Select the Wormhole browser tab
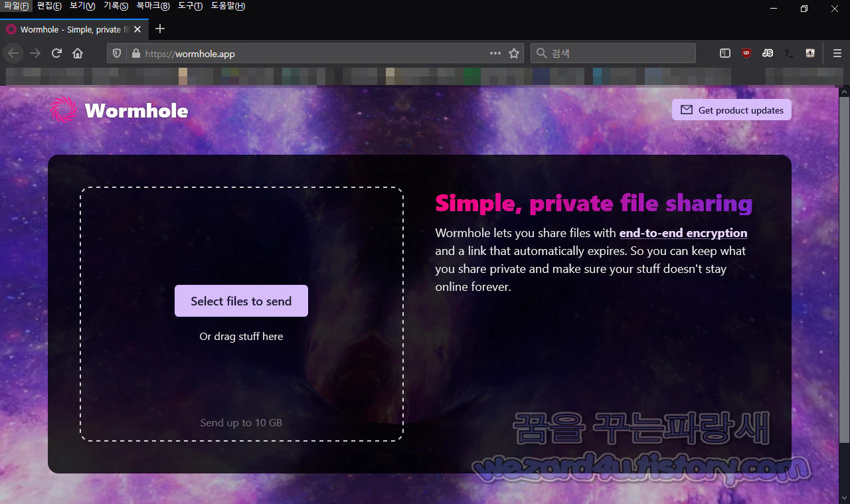Screen dimensions: 850x504 [74, 29]
